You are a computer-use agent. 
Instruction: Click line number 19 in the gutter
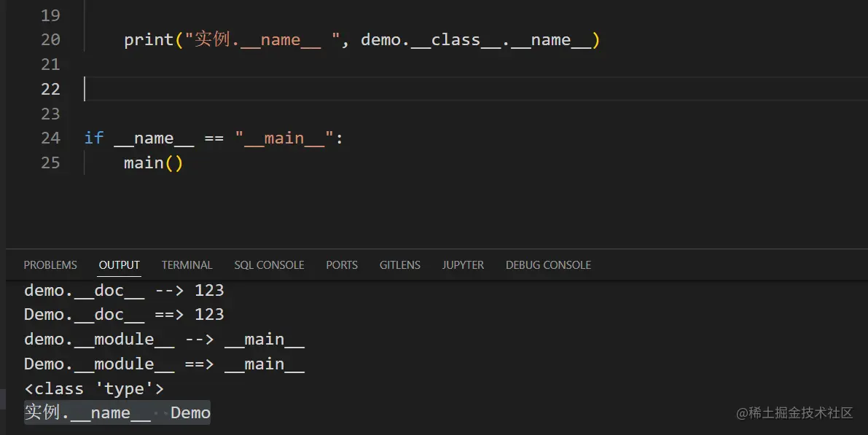point(50,15)
